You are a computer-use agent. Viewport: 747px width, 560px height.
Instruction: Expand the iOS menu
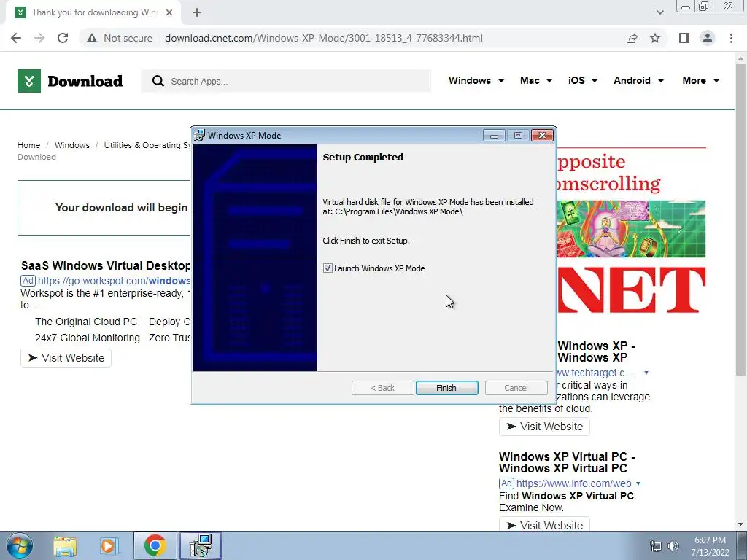[x=582, y=80]
